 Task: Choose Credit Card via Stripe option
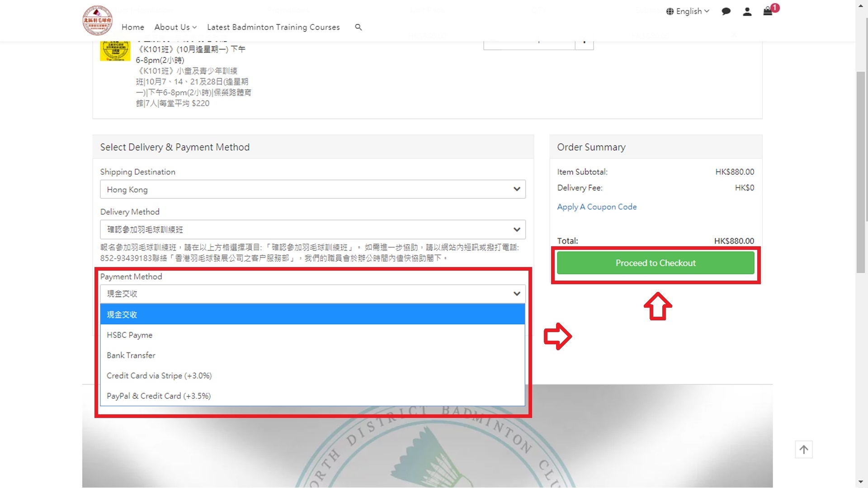click(159, 375)
